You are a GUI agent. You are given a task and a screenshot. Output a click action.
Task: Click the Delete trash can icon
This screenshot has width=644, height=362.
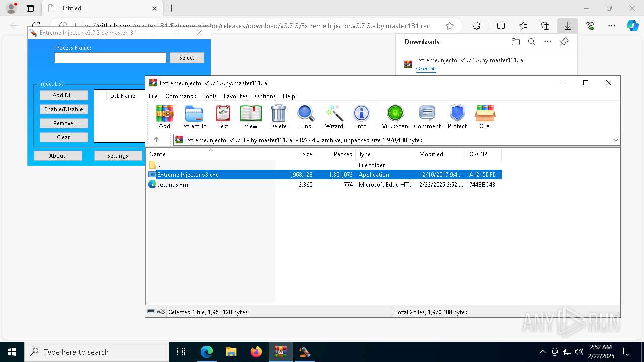[278, 117]
